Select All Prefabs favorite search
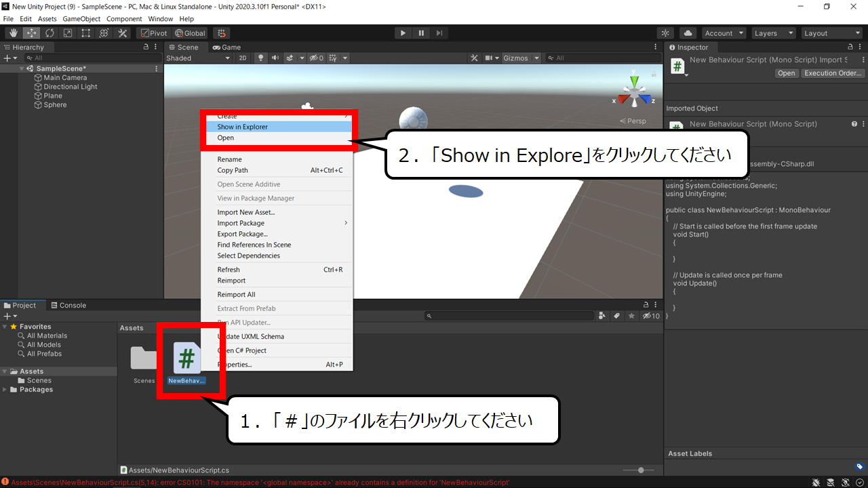This screenshot has height=488, width=868. 44,354
